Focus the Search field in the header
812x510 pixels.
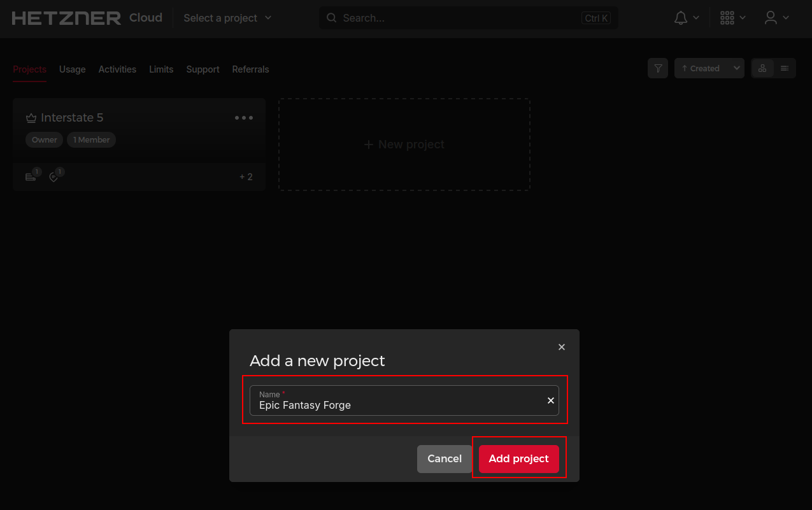(468, 18)
